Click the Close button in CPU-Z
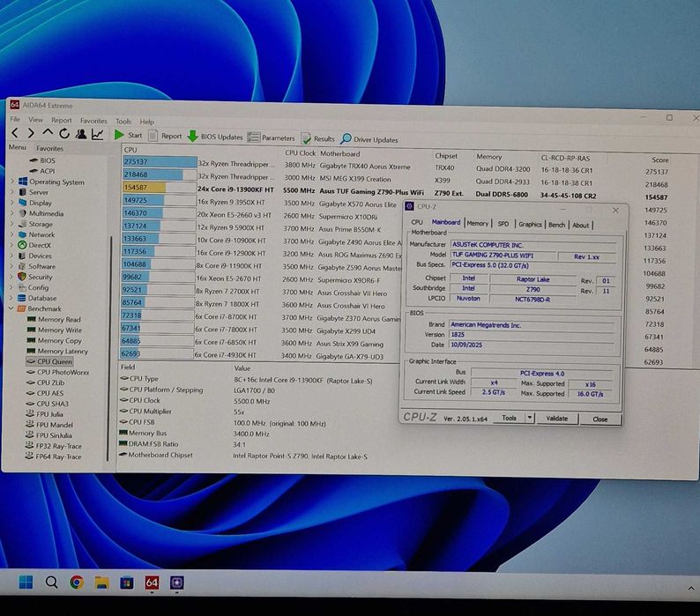The image size is (700, 616). pyautogui.click(x=600, y=419)
